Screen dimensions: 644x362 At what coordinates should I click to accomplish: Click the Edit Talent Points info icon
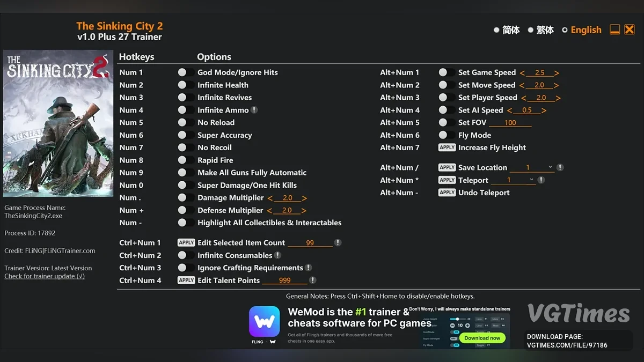pyautogui.click(x=312, y=280)
